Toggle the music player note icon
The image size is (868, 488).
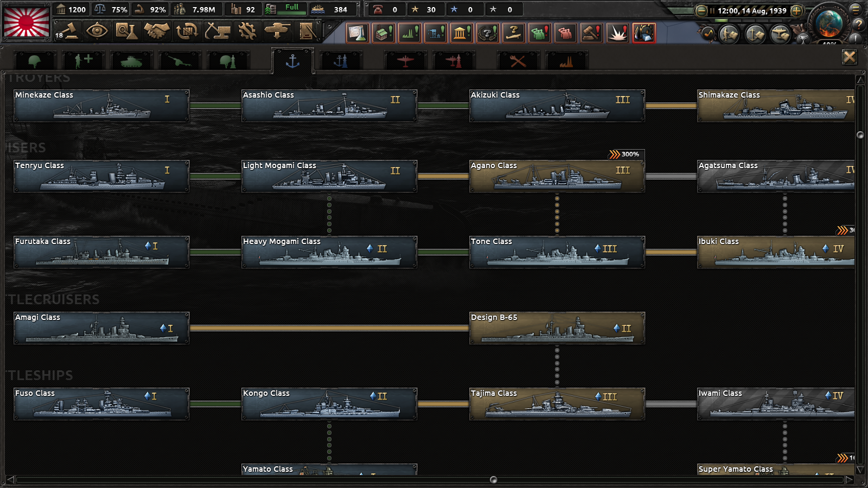point(708,34)
